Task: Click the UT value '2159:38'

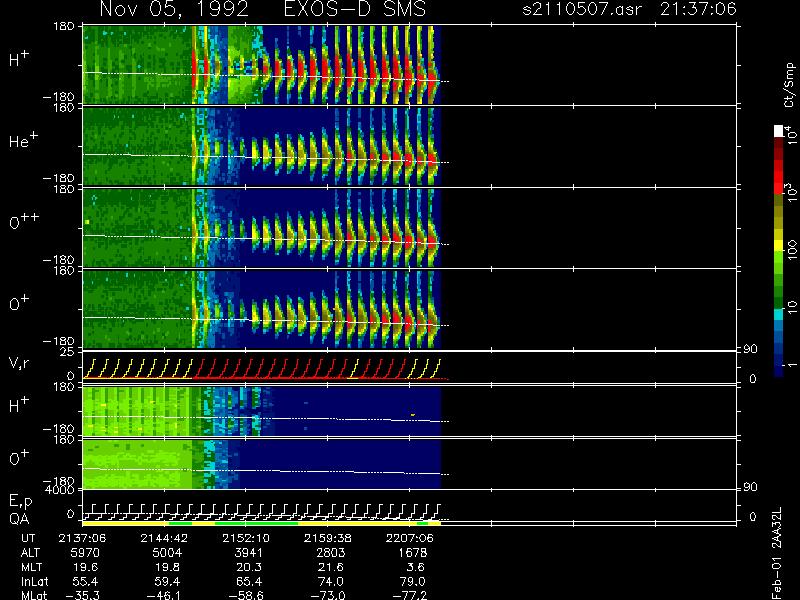Action: (x=328, y=538)
